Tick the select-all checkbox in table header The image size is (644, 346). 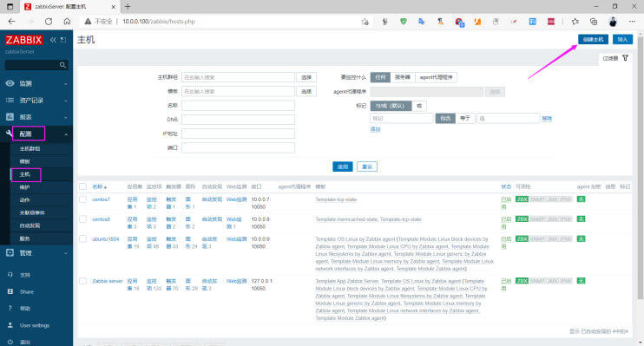point(83,186)
